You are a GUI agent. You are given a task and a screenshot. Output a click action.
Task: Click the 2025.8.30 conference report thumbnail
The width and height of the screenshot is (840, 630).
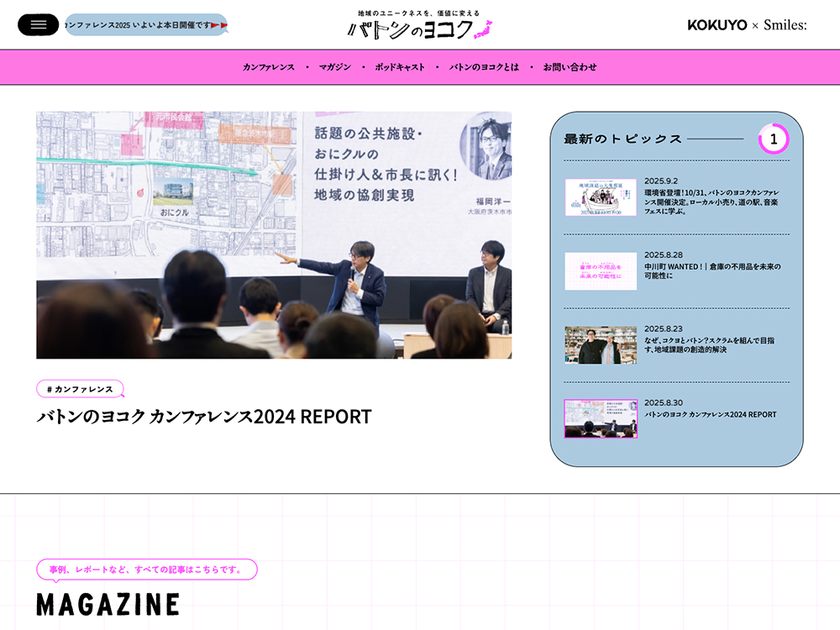[x=601, y=419]
